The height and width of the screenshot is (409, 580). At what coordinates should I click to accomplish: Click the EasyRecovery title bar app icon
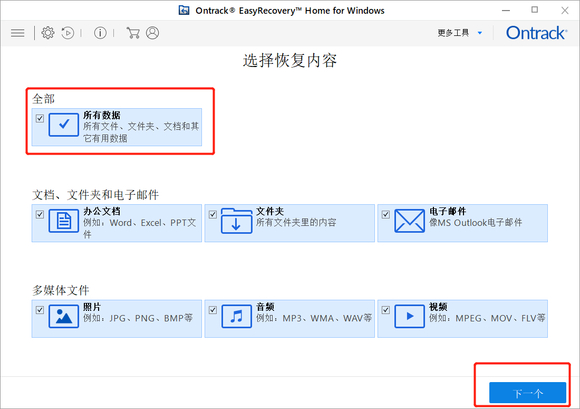(184, 10)
